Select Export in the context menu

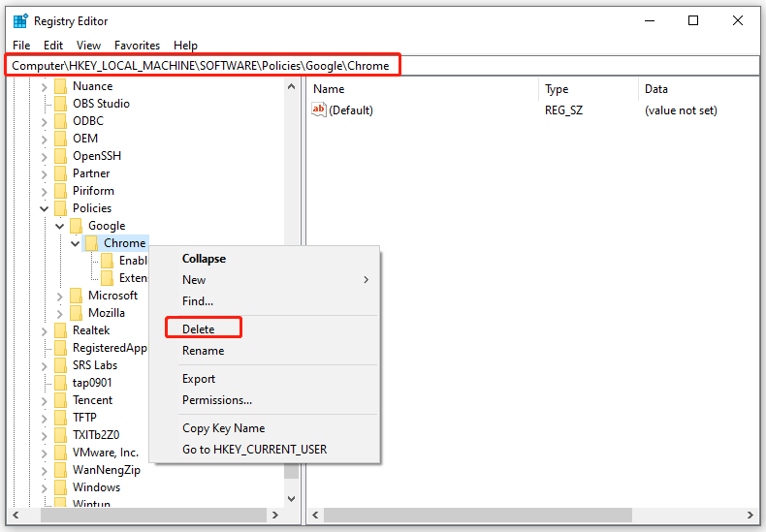(x=265, y=379)
